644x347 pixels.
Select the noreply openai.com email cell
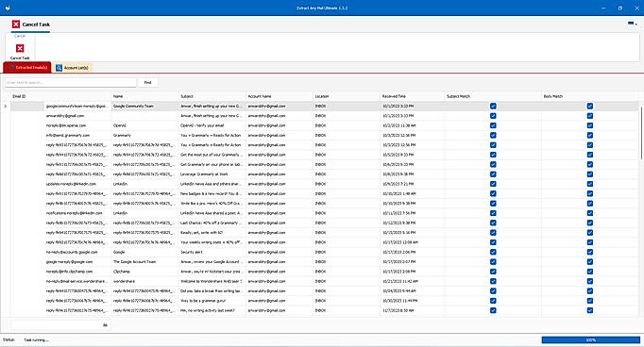click(x=78, y=125)
